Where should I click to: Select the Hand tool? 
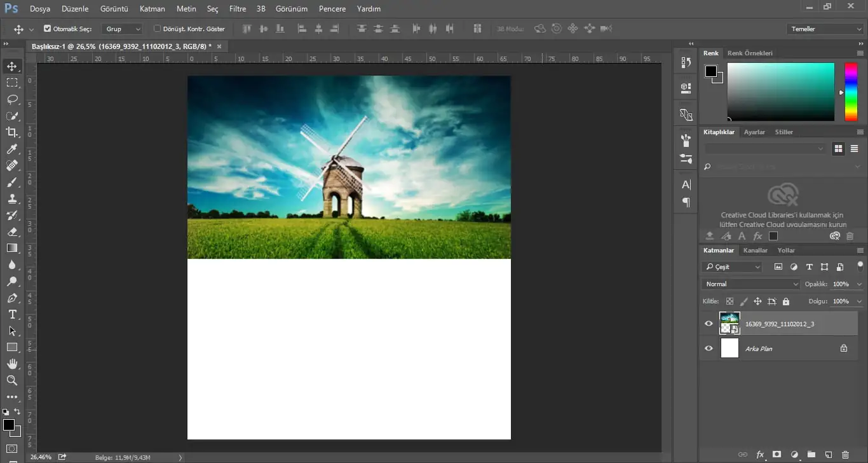tap(12, 364)
